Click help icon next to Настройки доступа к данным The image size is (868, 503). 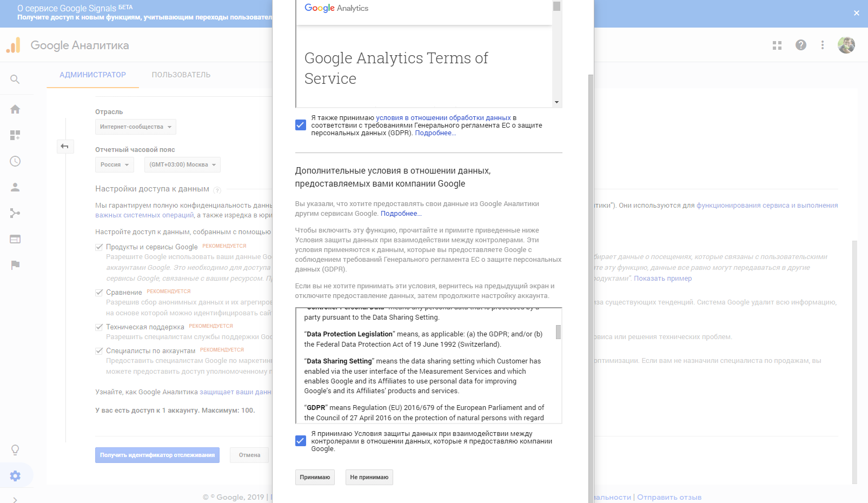pyautogui.click(x=217, y=190)
